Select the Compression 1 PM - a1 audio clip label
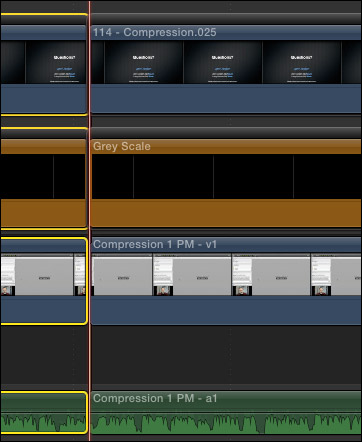 click(155, 398)
